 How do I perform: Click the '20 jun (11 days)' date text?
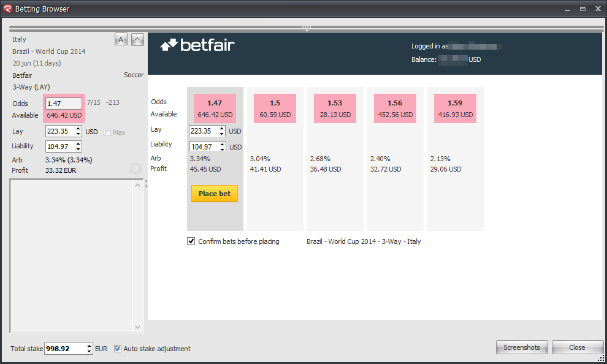point(37,63)
